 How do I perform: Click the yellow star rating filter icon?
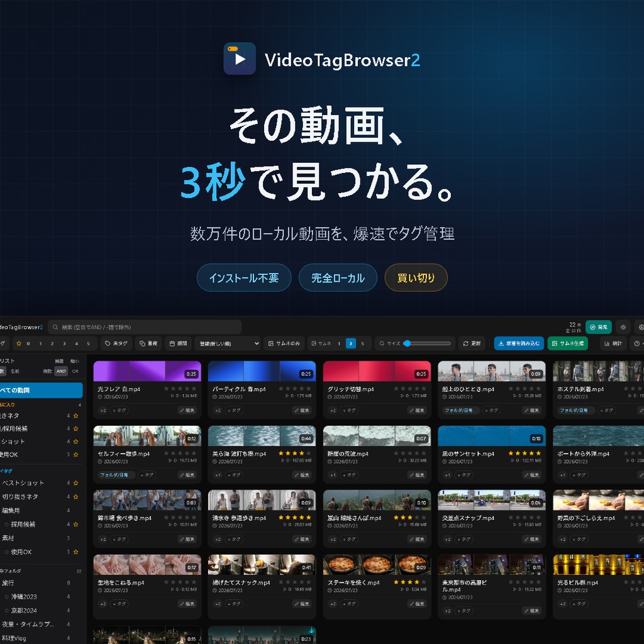coord(18,343)
